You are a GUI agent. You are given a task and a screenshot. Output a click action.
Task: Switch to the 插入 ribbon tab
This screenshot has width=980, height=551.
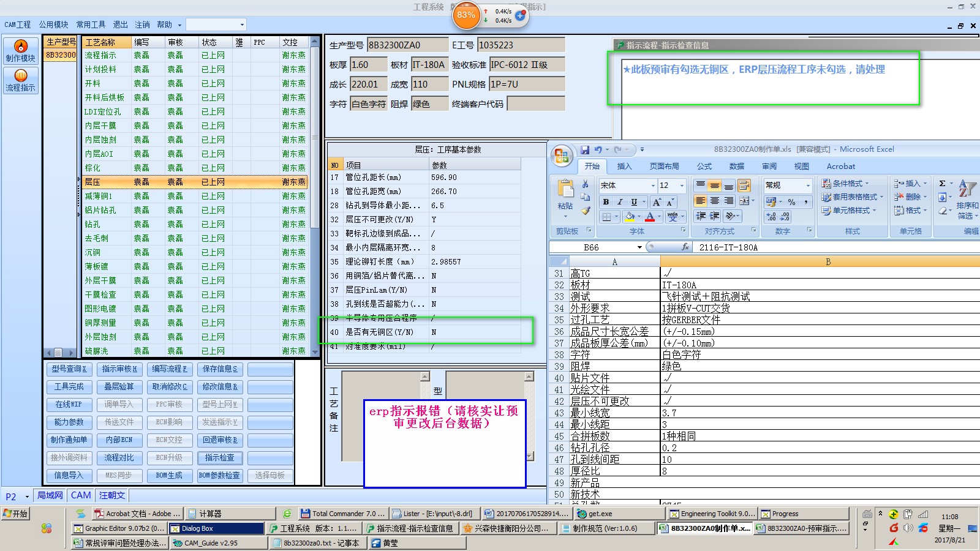624,166
